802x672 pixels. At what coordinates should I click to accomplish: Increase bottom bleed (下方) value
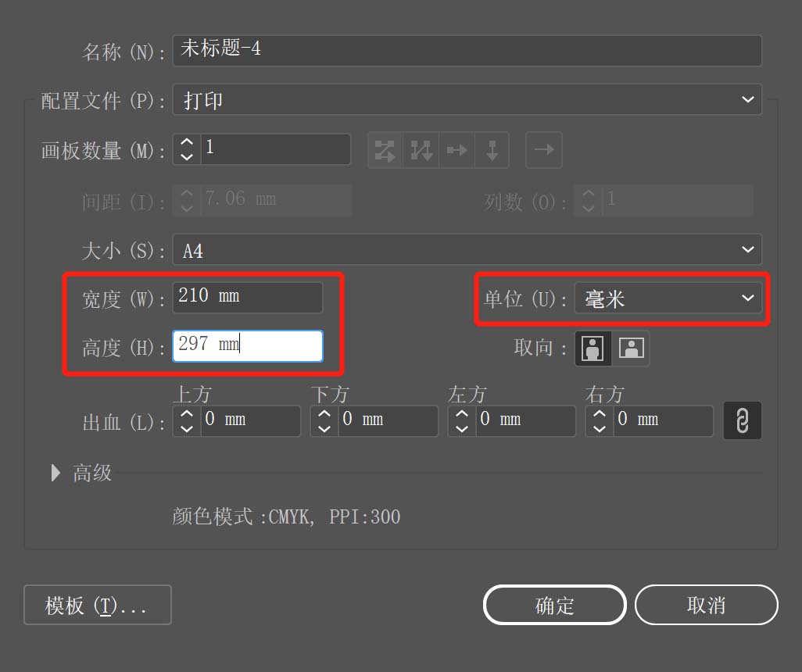(x=324, y=413)
